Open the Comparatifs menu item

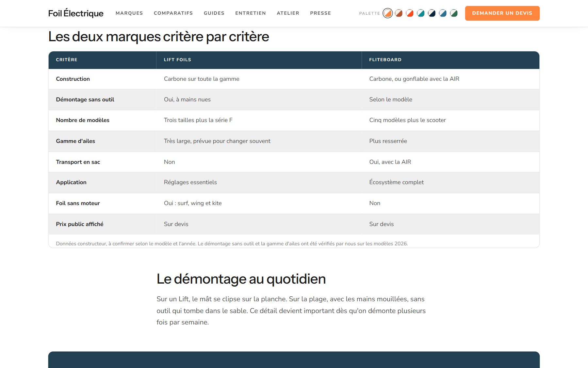(173, 13)
